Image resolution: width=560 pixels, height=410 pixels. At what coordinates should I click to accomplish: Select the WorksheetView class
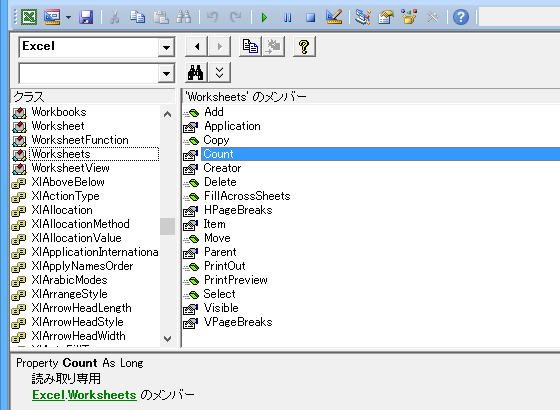point(70,168)
